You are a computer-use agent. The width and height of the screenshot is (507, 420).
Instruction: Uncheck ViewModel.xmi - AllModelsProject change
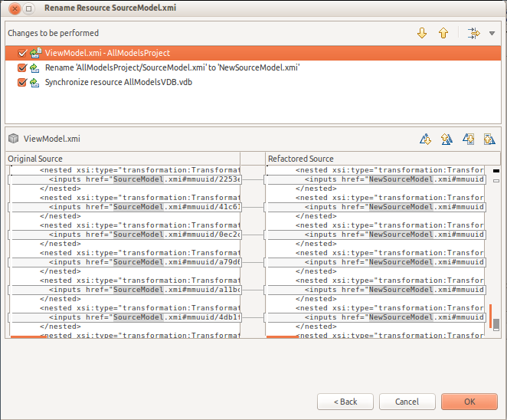coord(21,53)
